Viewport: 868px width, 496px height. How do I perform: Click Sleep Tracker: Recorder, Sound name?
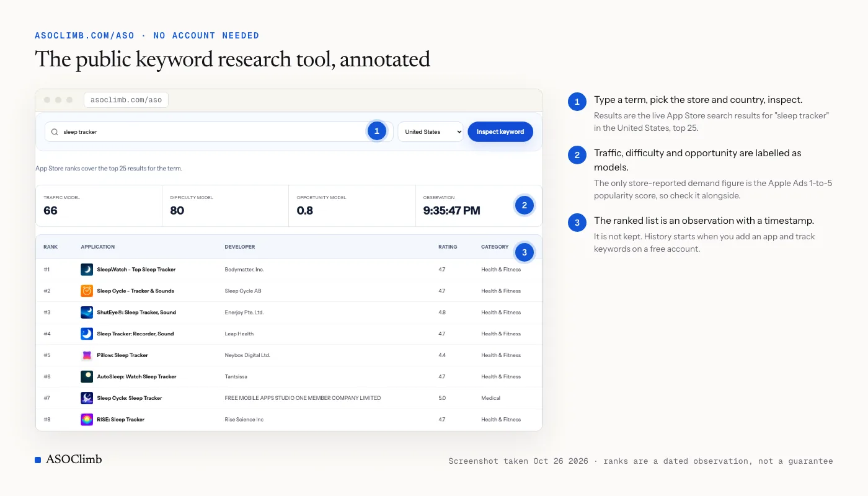coord(135,334)
